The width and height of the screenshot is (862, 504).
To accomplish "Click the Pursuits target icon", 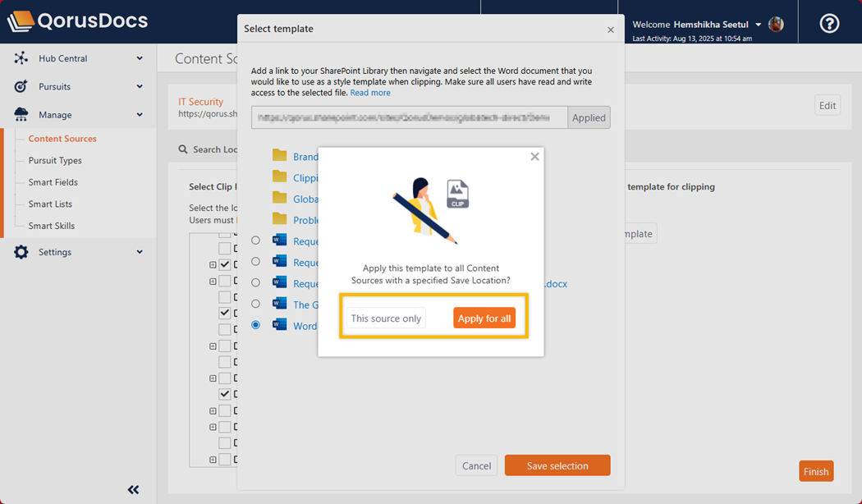I will (x=21, y=86).
